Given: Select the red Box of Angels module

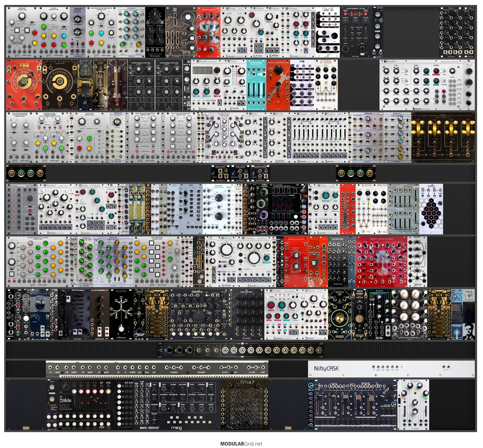Looking at the screenshot, I should pyautogui.click(x=209, y=32).
